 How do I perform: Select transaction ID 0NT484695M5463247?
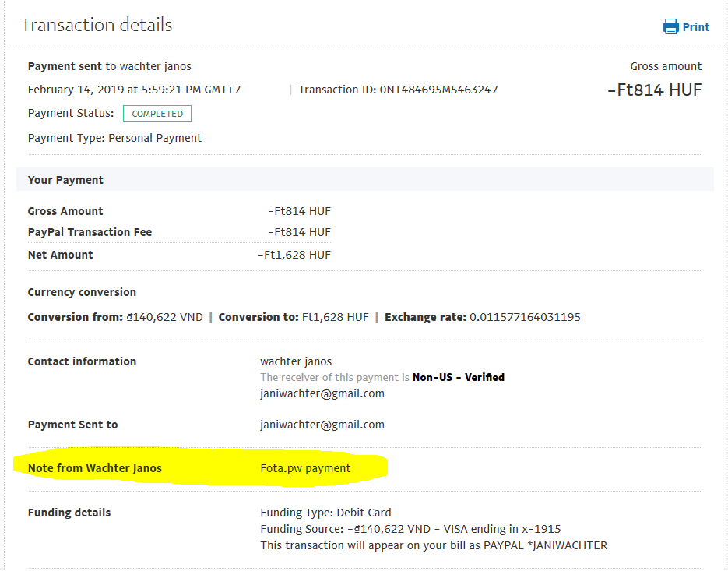pyautogui.click(x=438, y=90)
